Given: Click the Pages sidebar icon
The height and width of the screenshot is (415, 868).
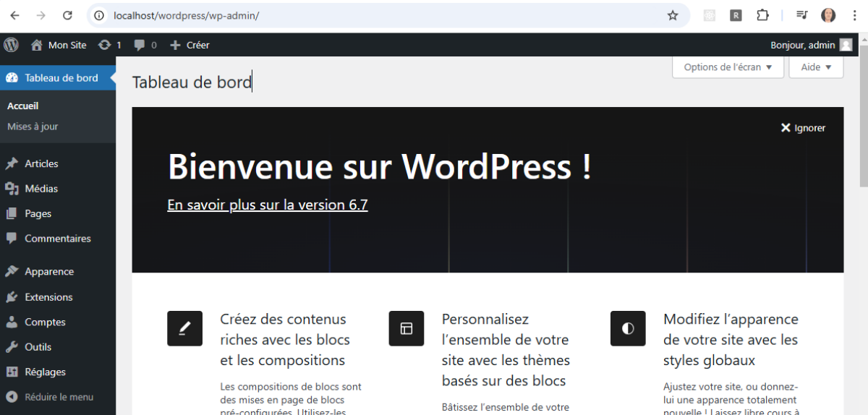Looking at the screenshot, I should click(12, 213).
